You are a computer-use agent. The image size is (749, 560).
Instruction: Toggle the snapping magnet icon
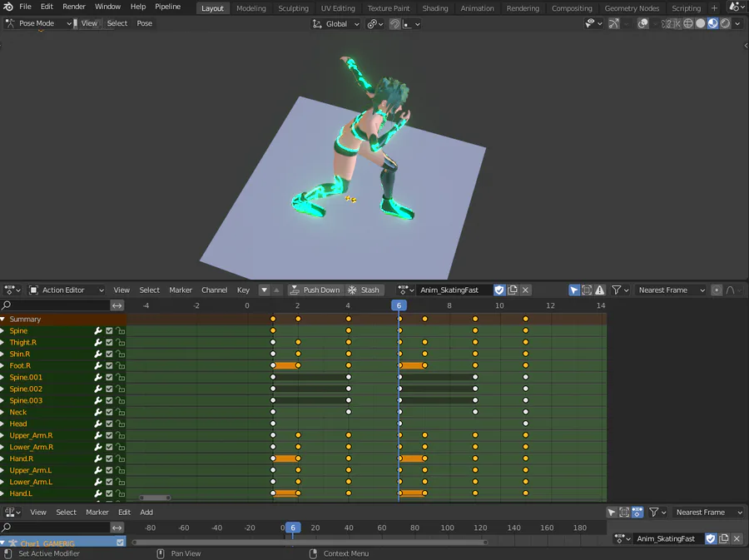[x=394, y=24]
